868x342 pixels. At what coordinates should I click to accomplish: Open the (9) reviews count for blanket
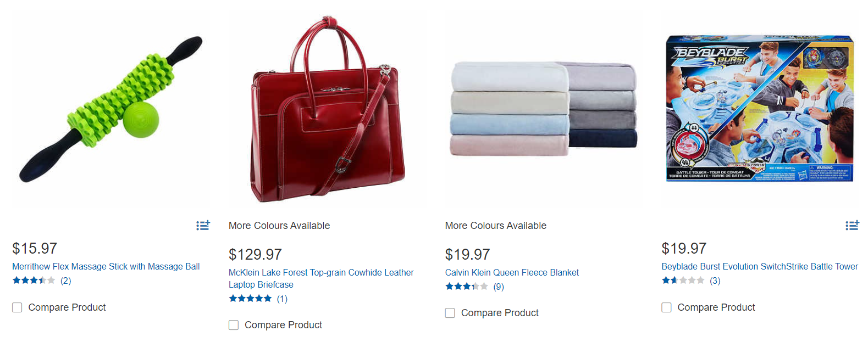[x=499, y=287]
